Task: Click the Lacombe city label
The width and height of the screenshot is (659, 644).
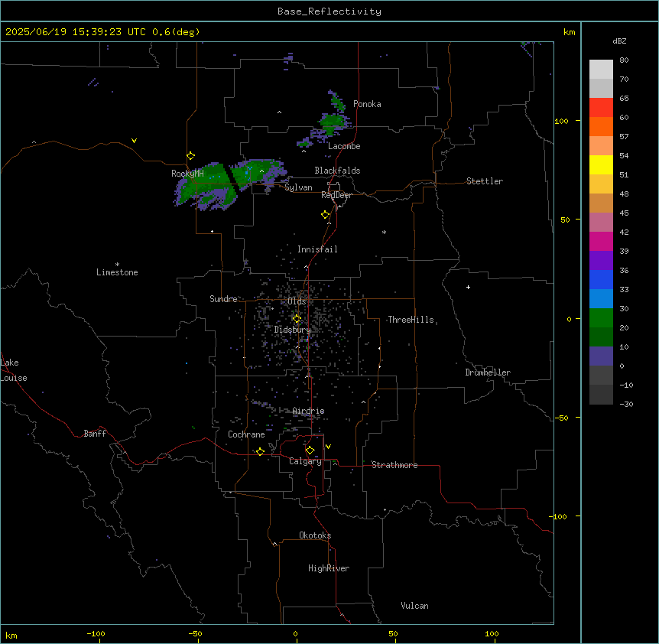Action: [344, 146]
